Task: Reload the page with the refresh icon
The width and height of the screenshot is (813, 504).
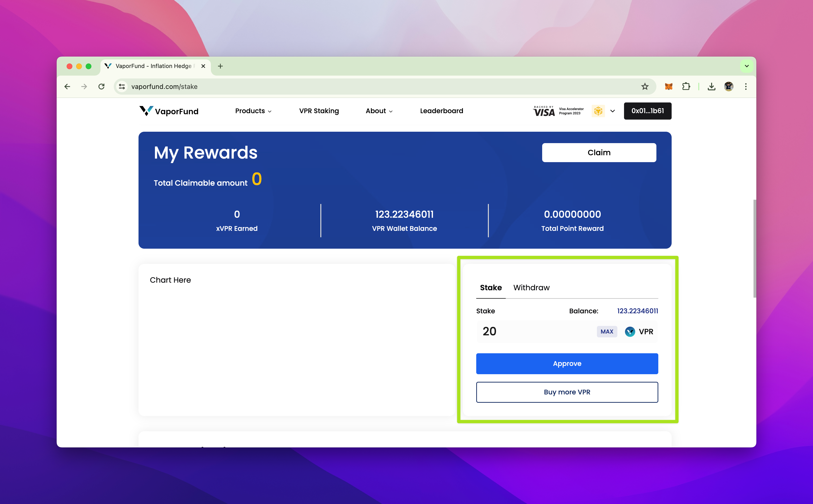Action: tap(101, 87)
